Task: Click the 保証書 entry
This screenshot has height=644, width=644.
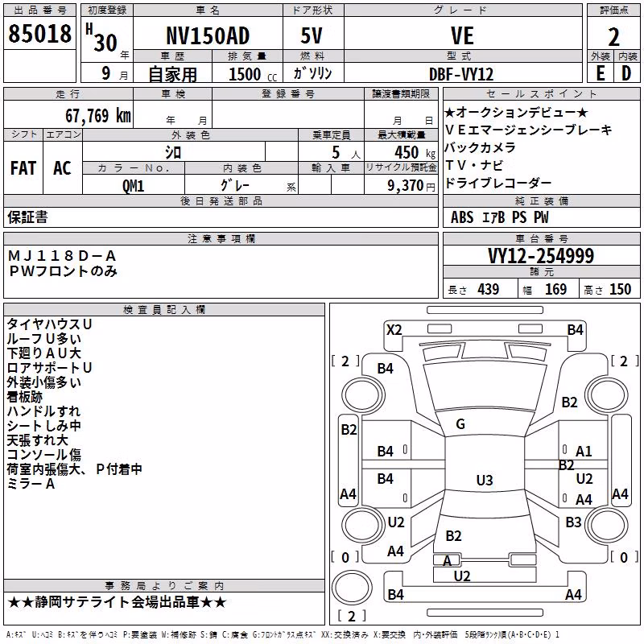Action: tap(27, 217)
